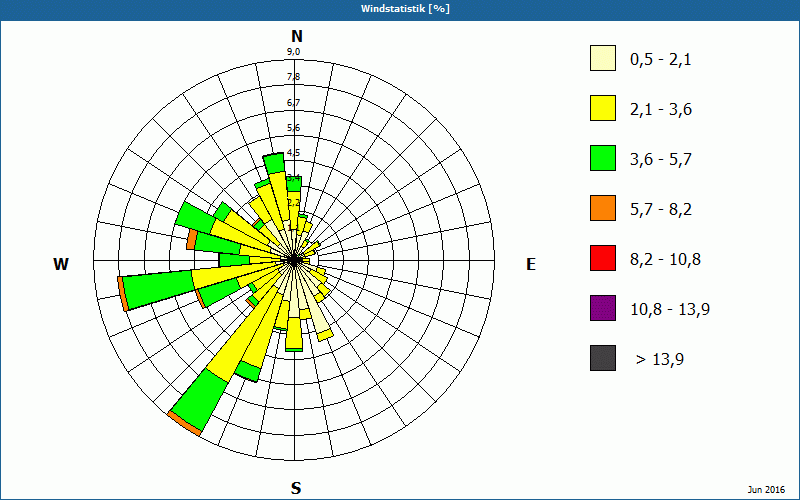Click the Jun 2016 date label
The width and height of the screenshot is (800, 500).
(x=766, y=490)
